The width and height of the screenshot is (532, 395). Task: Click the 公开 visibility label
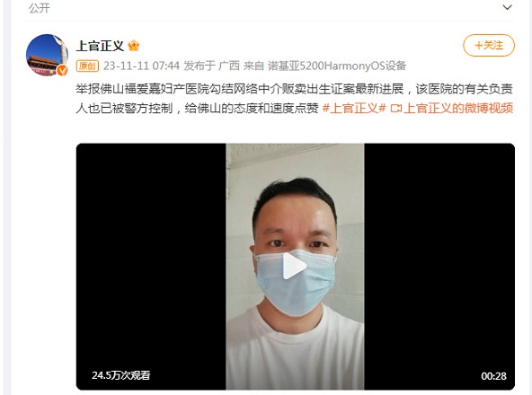point(39,8)
